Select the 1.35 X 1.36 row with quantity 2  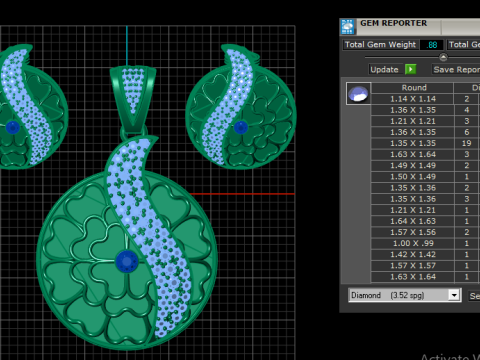[x=425, y=188]
